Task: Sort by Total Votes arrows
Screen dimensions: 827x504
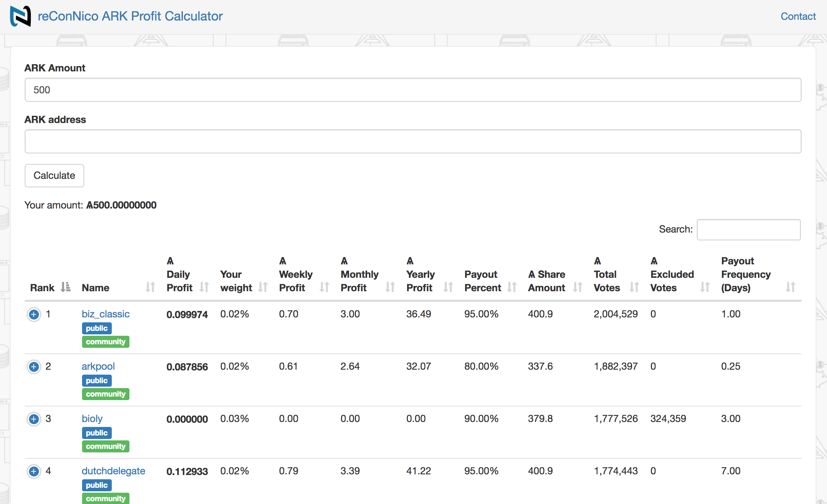Action: tap(634, 287)
